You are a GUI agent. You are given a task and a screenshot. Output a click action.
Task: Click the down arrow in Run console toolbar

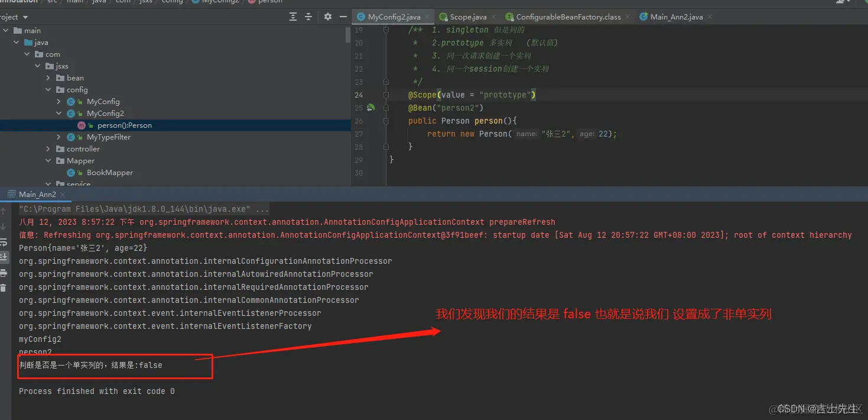(x=4, y=226)
